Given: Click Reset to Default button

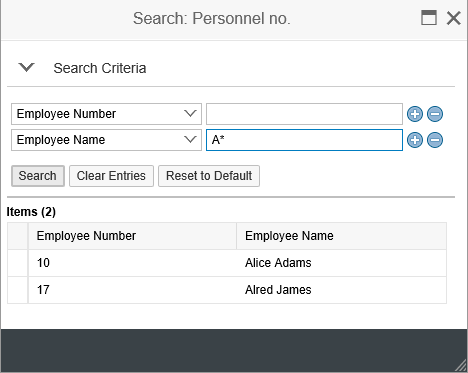Looking at the screenshot, I should click(209, 176).
